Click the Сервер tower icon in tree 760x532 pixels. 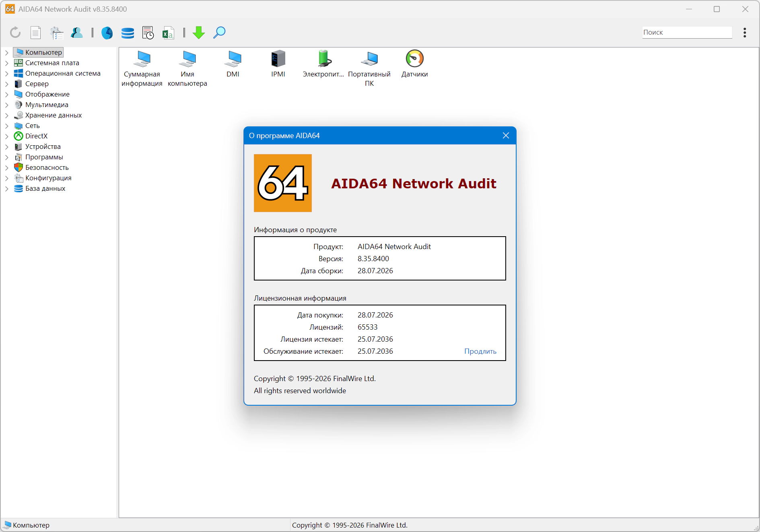(19, 84)
